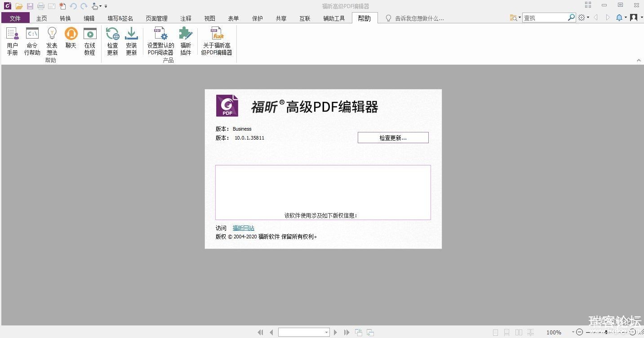Switch to continuous page view
644x338 pixels.
coord(506,333)
